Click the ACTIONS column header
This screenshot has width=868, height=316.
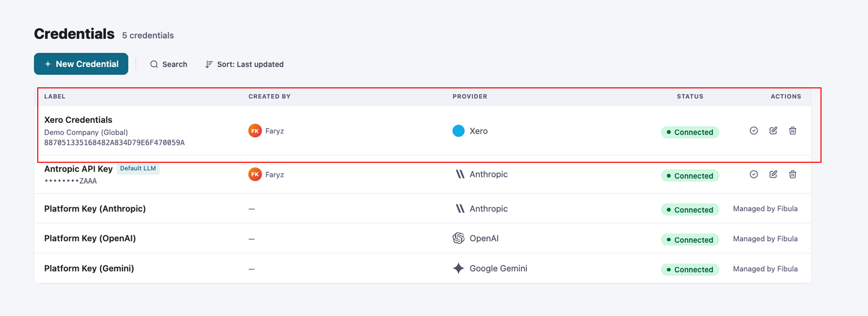point(786,97)
